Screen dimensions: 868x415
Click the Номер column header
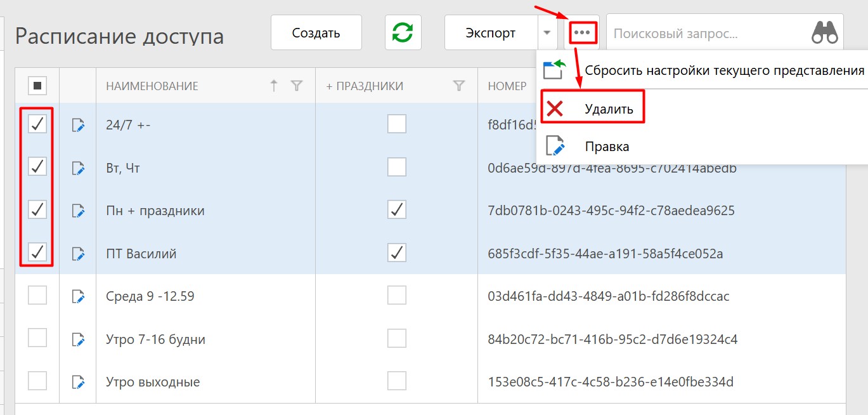[x=507, y=86]
